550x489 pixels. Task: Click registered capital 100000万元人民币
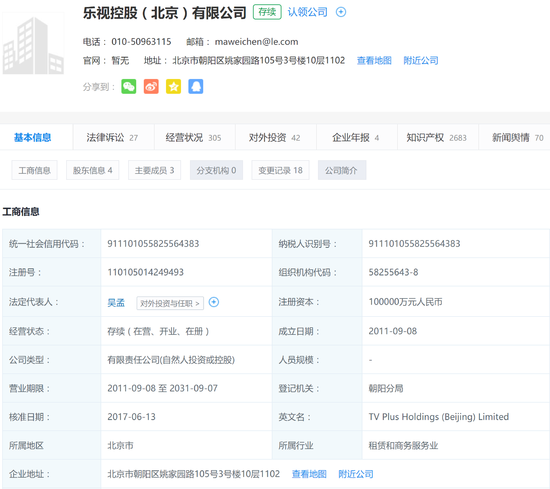(x=405, y=302)
